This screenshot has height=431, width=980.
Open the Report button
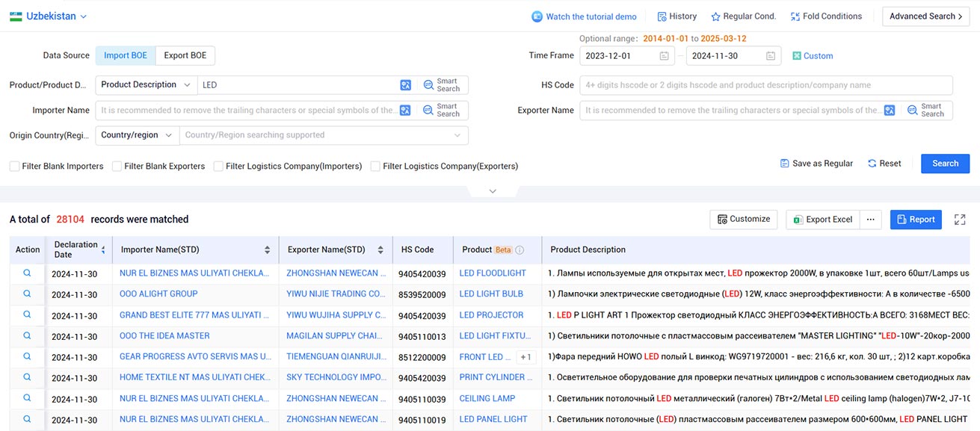click(x=916, y=220)
